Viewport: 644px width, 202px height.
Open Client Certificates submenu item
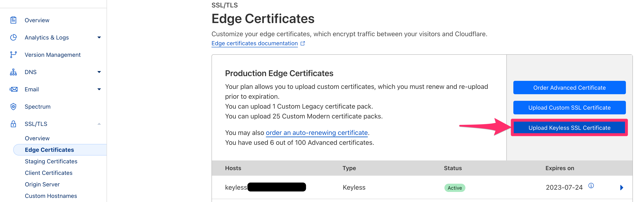pyautogui.click(x=49, y=173)
